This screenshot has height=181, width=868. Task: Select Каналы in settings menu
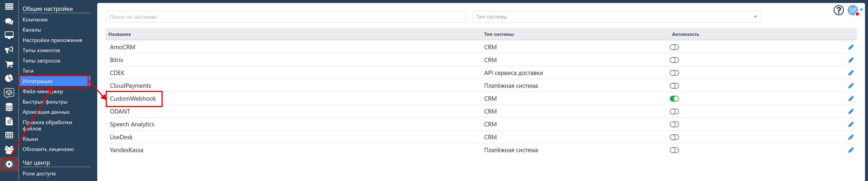coord(32,30)
